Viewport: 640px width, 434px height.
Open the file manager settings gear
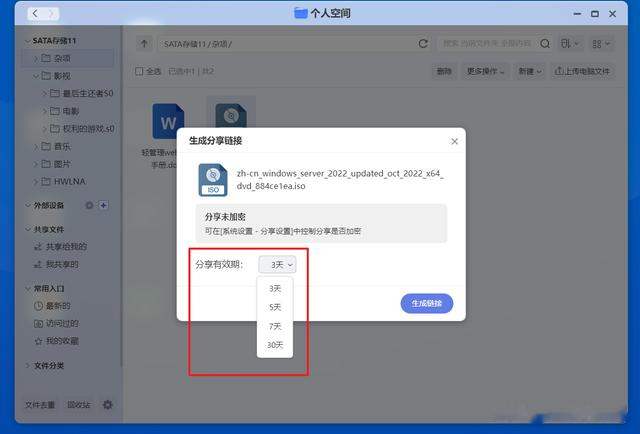pyautogui.click(x=108, y=405)
